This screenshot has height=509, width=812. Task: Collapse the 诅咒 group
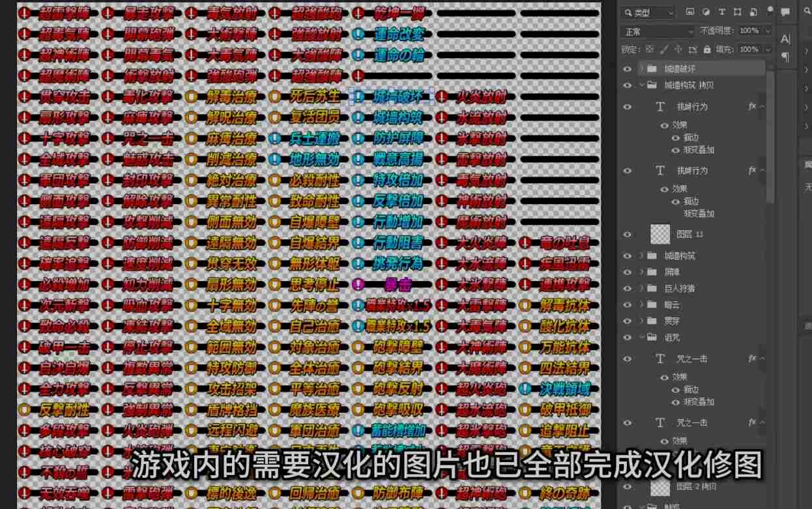click(641, 338)
